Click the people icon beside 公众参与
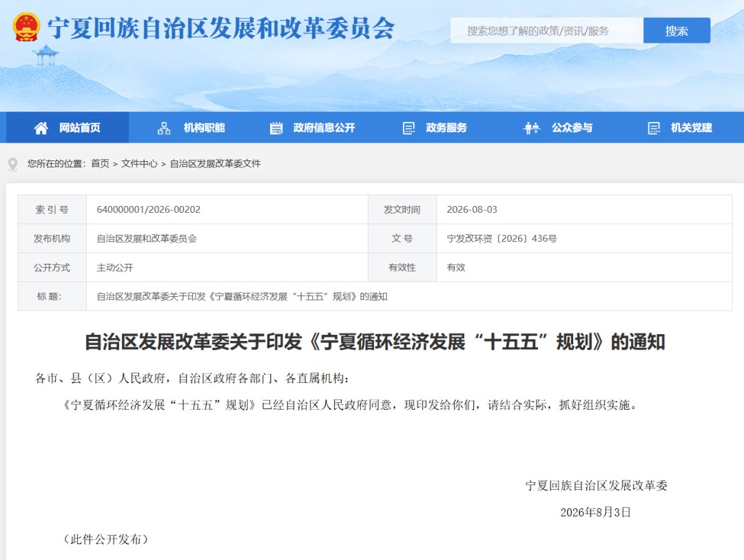Image resolution: width=744 pixels, height=560 pixels. (x=531, y=128)
